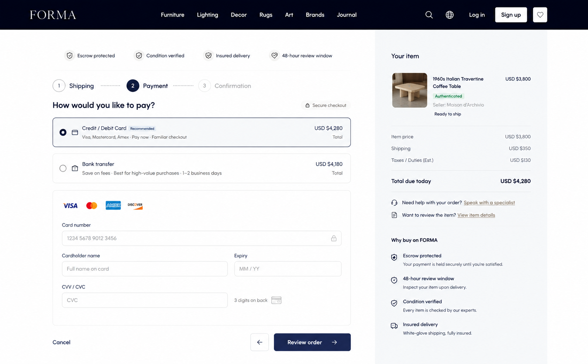Click the 1960s Italian Travertine Coffee Table title

(458, 83)
